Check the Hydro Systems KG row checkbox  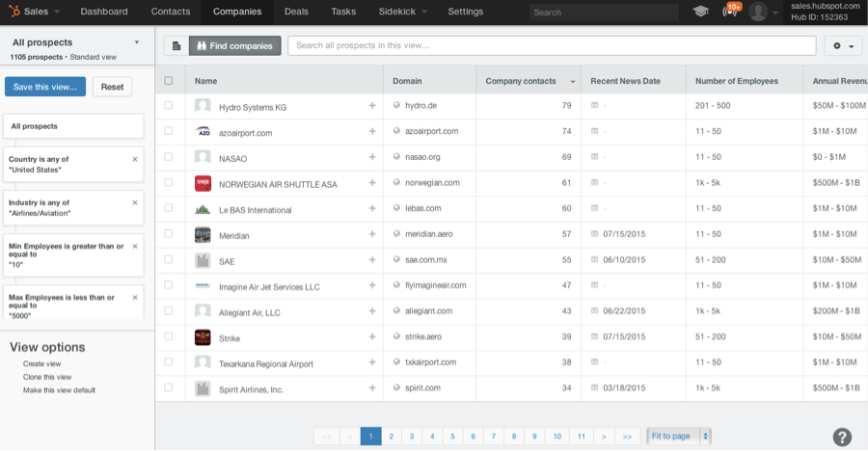pyautogui.click(x=168, y=105)
